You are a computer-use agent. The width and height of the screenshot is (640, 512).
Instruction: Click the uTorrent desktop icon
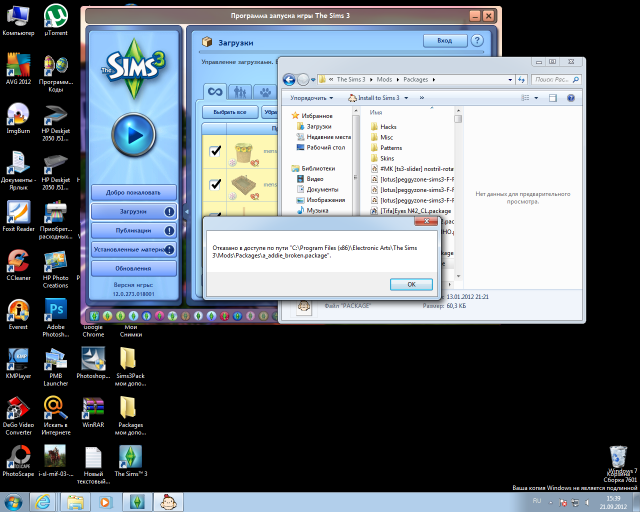coord(56,20)
